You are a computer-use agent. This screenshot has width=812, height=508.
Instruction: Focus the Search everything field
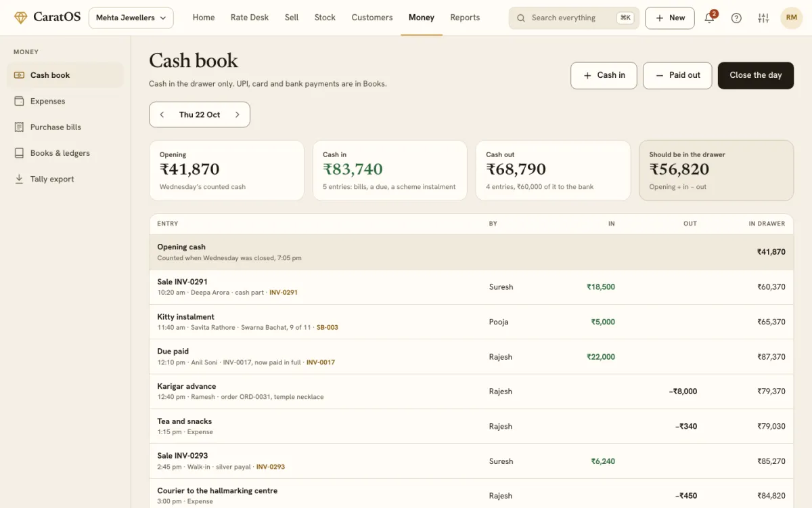[x=574, y=18]
